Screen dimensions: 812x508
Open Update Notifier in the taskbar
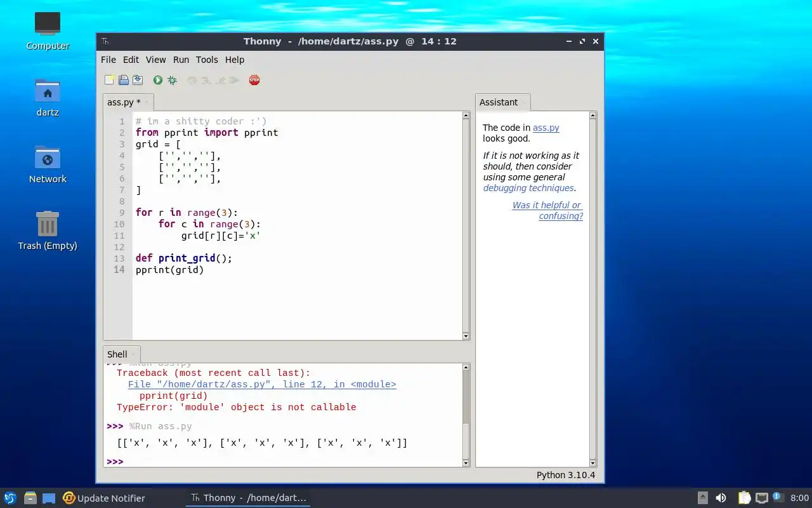tap(104, 498)
